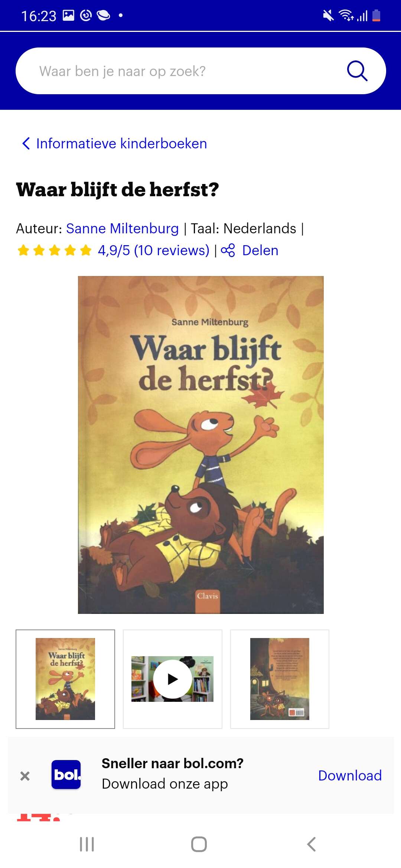The width and height of the screenshot is (401, 868).
Task: Select the front cover thumbnail
Action: (x=65, y=679)
